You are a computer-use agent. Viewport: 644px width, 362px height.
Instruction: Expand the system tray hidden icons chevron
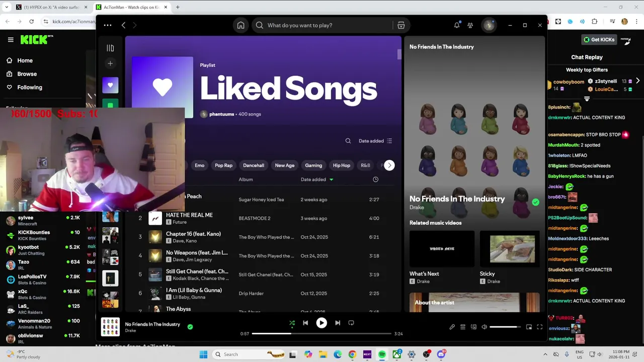[545, 354]
